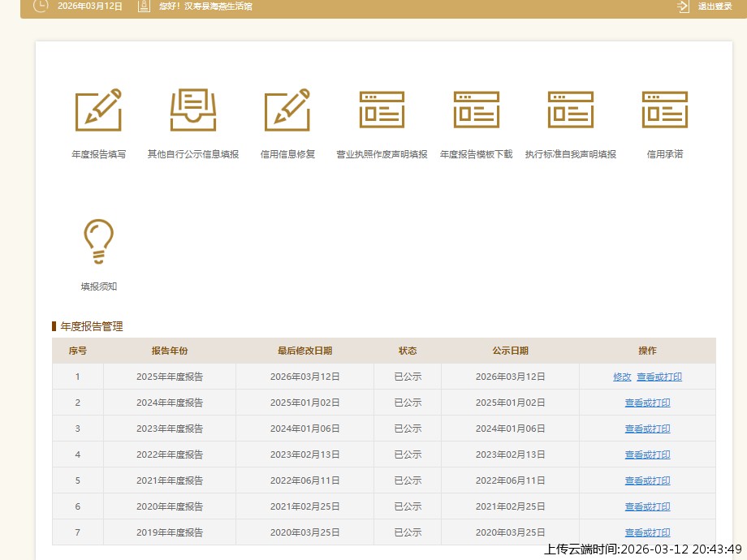View or print the 2019年年度报告

647,532
